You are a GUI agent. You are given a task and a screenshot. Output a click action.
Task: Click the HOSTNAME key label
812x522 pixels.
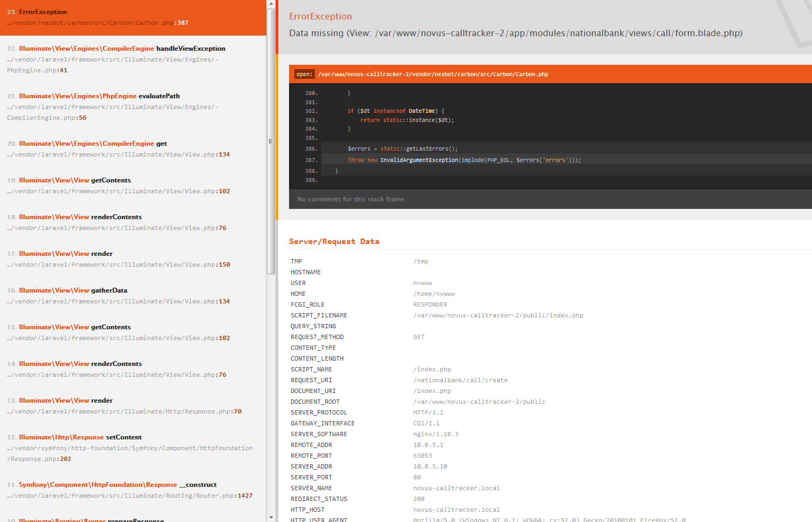click(306, 272)
